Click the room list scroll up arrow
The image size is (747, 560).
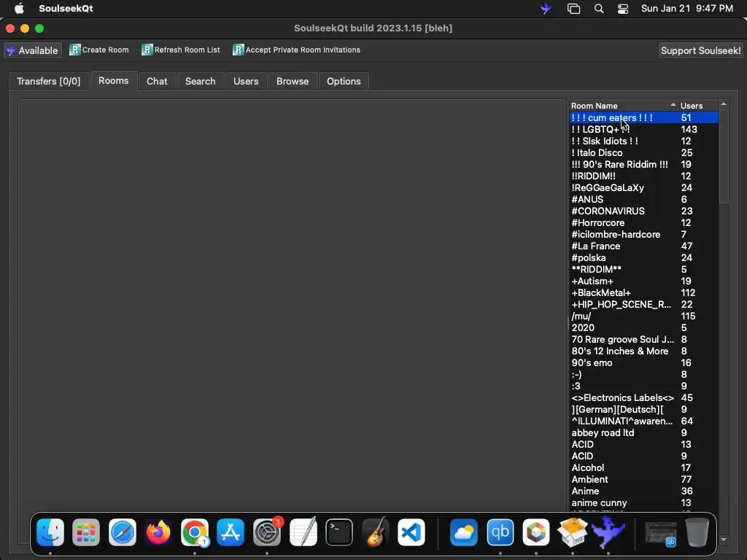click(724, 104)
